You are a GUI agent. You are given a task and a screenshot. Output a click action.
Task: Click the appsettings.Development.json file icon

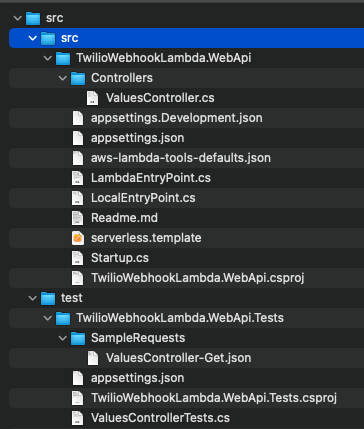[78, 118]
